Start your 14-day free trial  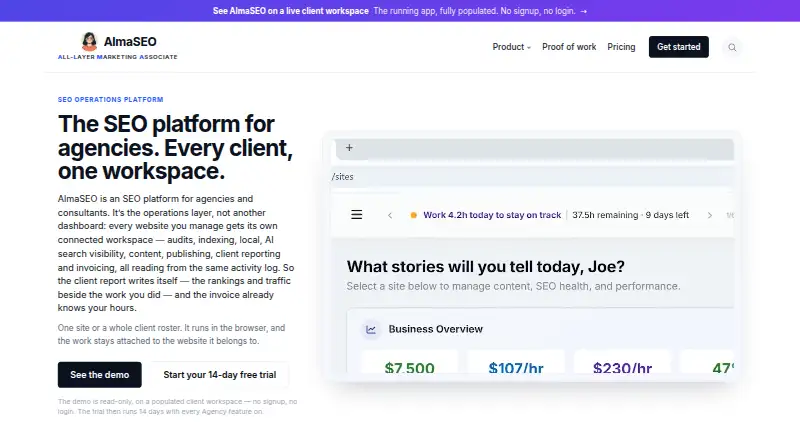click(219, 375)
